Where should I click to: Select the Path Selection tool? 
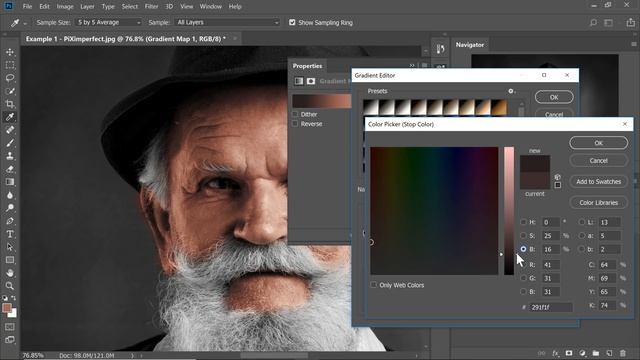point(10,247)
